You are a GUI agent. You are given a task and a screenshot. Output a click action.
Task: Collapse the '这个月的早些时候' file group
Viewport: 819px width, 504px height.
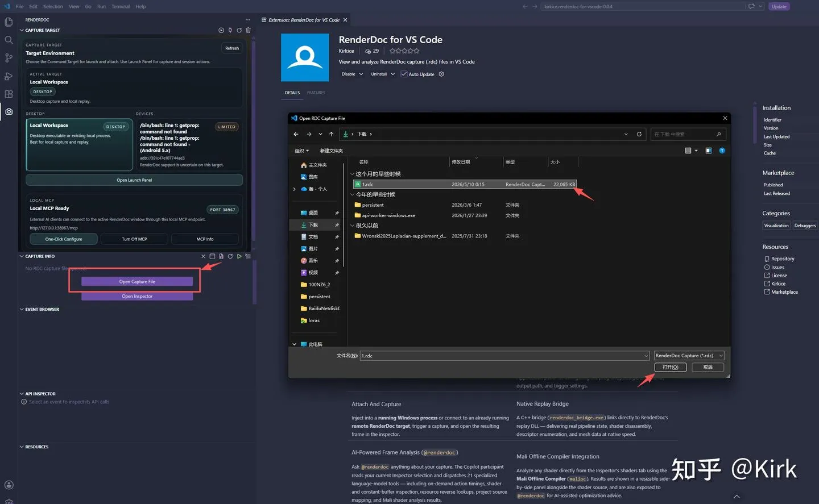click(352, 174)
